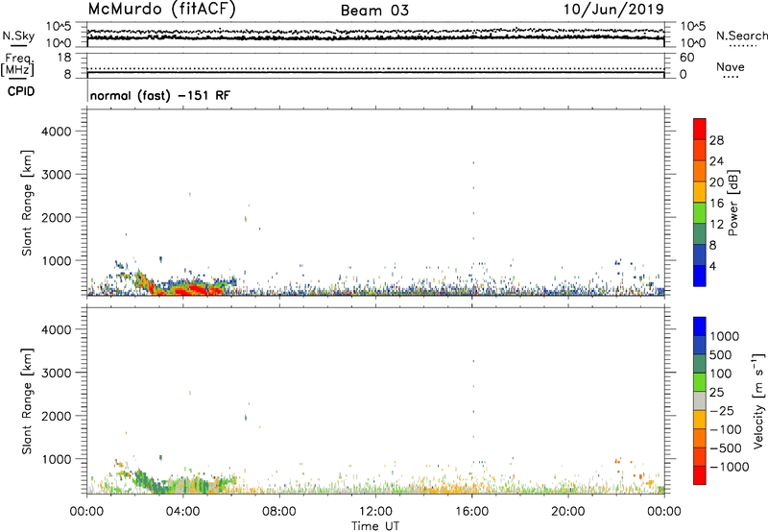The width and height of the screenshot is (768, 532).
Task: Click the -1000 label on Velocity bar
Action: click(x=730, y=467)
